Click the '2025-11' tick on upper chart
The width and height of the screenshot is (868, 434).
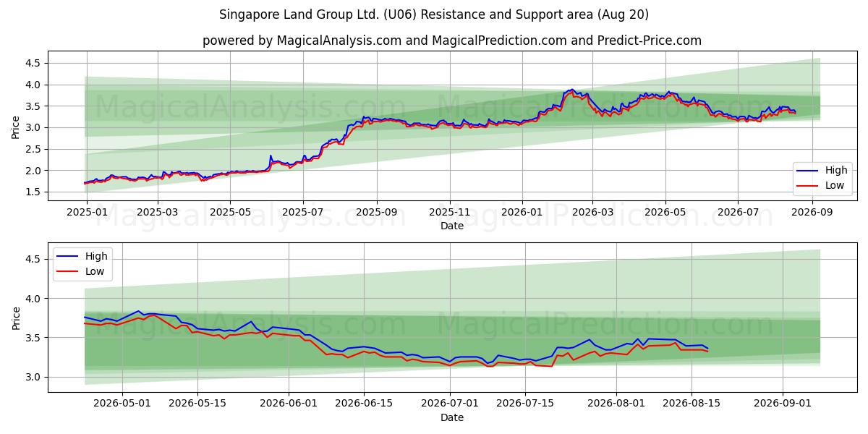pos(450,213)
